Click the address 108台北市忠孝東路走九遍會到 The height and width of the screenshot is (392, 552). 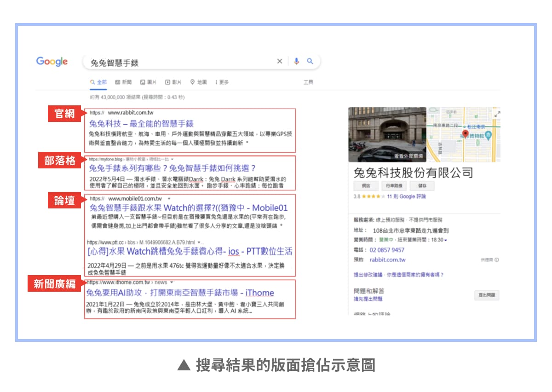pos(411,231)
